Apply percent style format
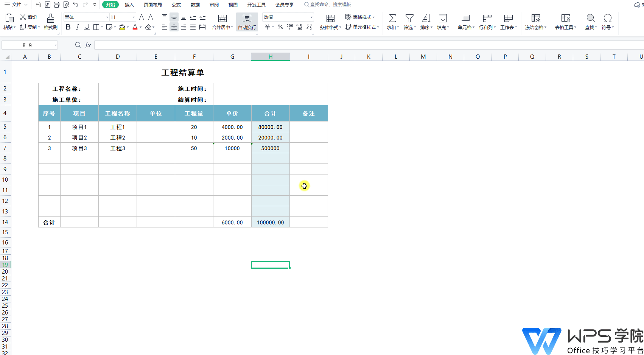644x355 pixels. point(280,27)
